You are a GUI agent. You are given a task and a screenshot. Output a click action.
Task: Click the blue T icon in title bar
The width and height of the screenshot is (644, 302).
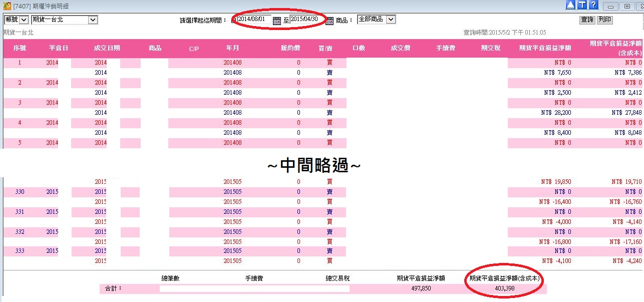tap(582, 5)
